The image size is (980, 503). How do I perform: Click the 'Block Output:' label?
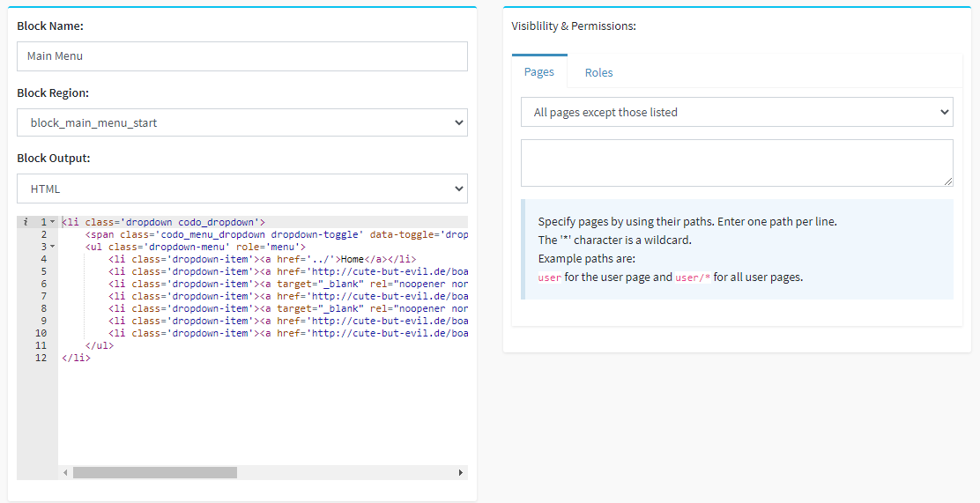[x=53, y=158]
